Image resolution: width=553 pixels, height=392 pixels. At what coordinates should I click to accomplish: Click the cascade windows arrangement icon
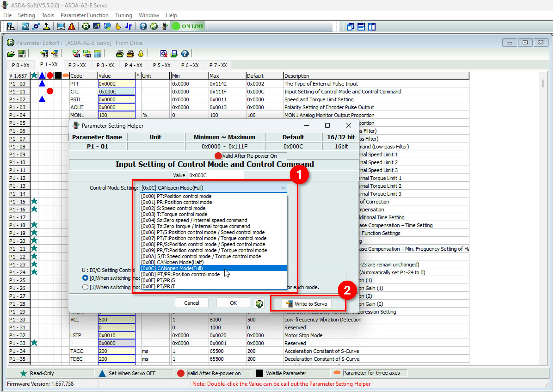(350, 27)
